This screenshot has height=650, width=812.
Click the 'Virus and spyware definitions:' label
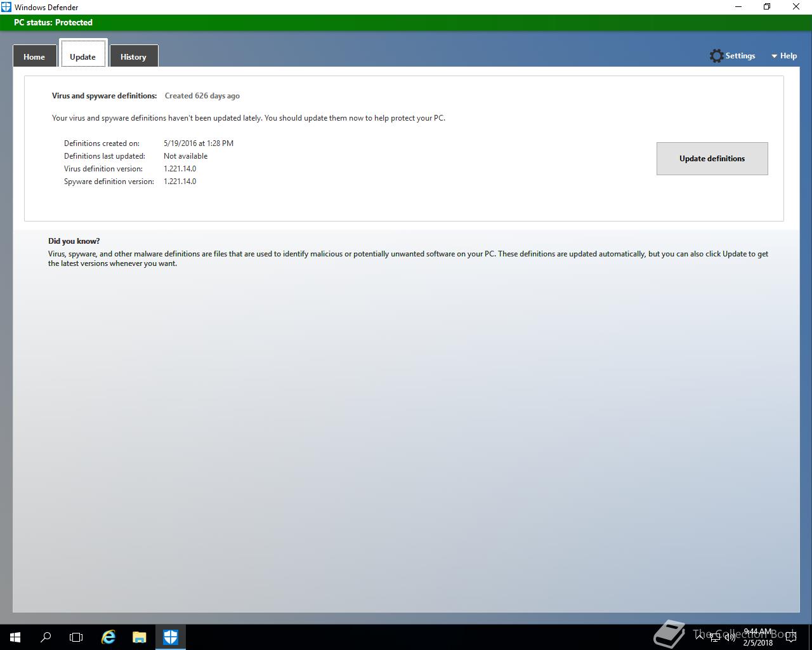coord(104,96)
